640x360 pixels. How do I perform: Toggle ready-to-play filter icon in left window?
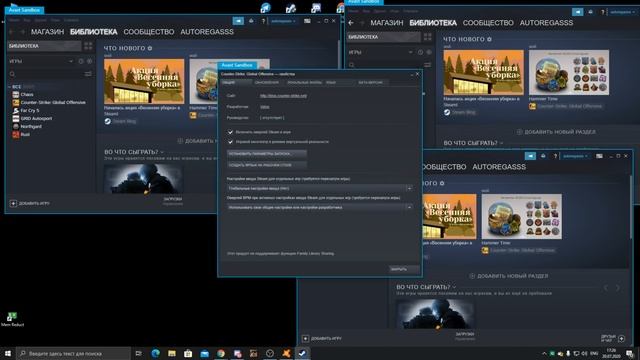click(89, 61)
